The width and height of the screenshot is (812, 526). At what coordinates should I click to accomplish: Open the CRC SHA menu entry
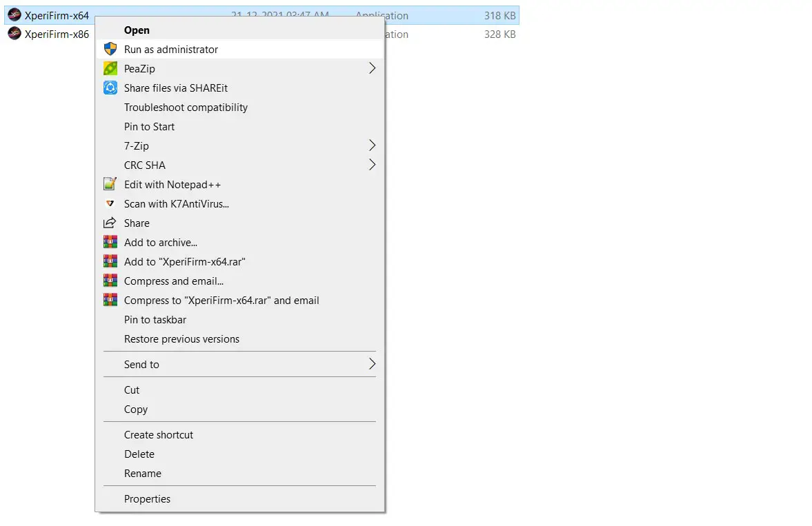tap(240, 165)
